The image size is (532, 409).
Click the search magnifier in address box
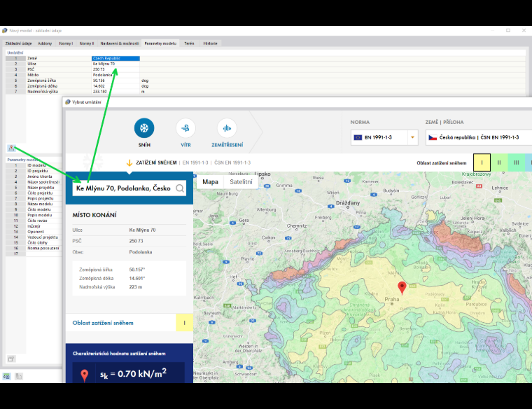coord(180,188)
